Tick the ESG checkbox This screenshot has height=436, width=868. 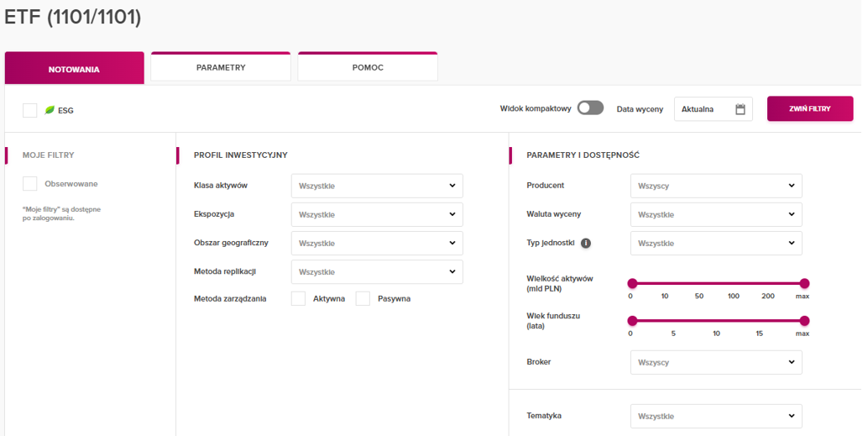click(30, 110)
